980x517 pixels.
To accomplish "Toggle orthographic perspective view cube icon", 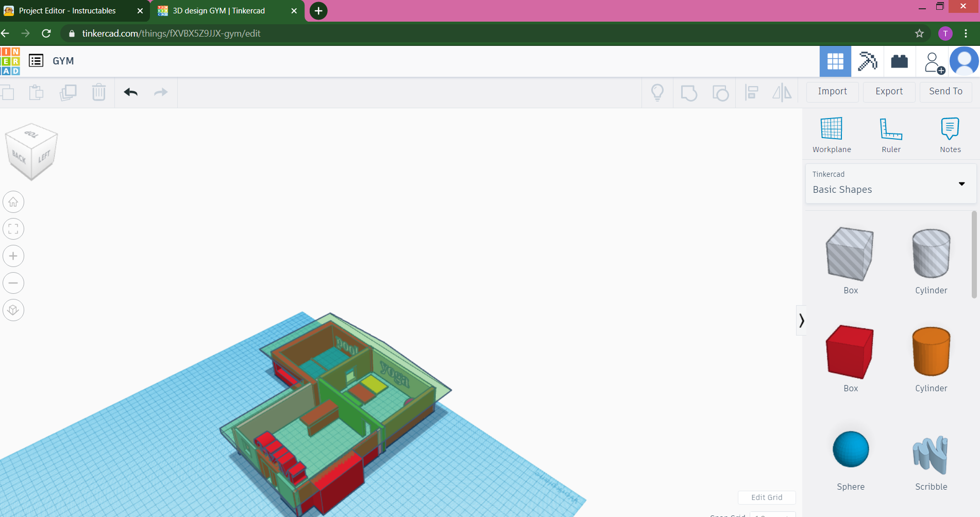I will (13, 310).
